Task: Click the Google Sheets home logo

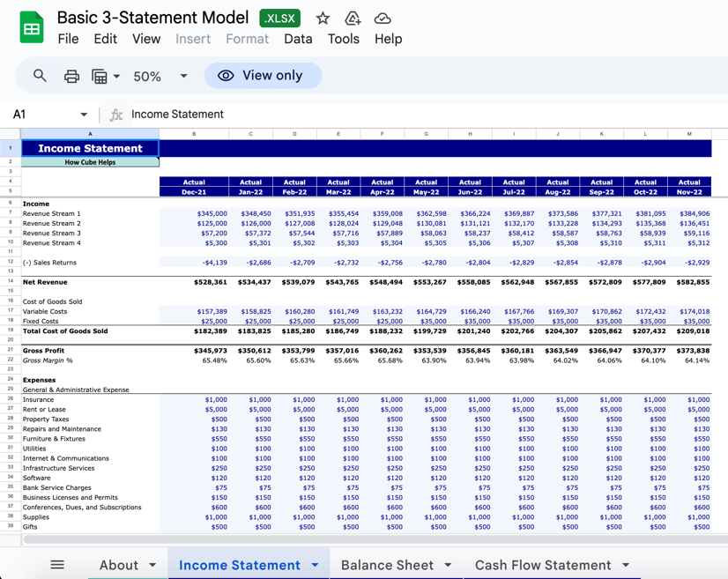Action: pyautogui.click(x=32, y=28)
